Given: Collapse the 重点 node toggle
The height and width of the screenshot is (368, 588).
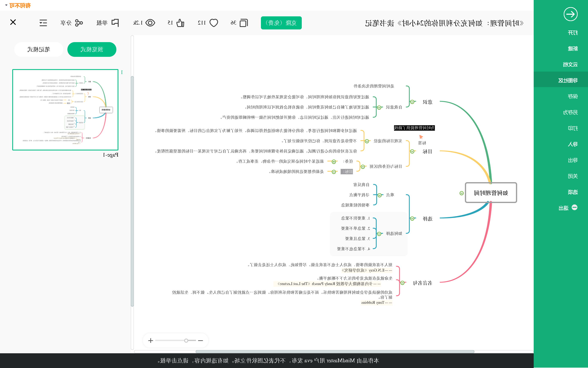Looking at the screenshot, I should pyautogui.click(x=379, y=195).
